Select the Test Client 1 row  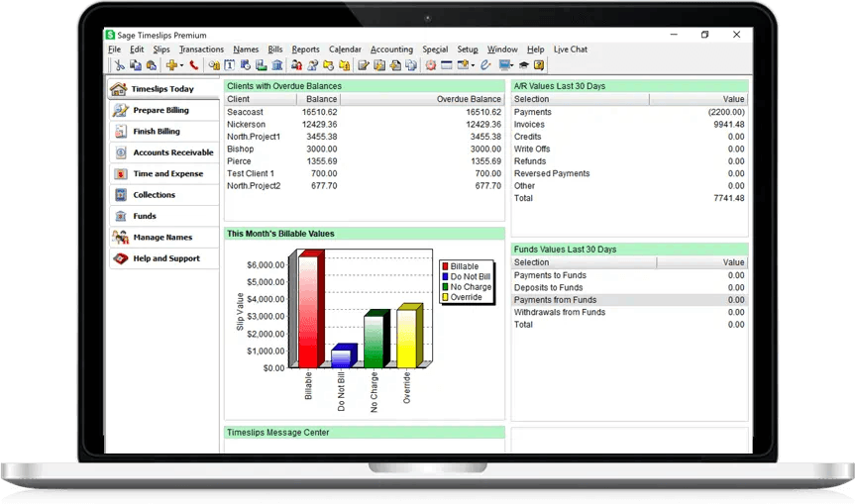[x=365, y=173]
